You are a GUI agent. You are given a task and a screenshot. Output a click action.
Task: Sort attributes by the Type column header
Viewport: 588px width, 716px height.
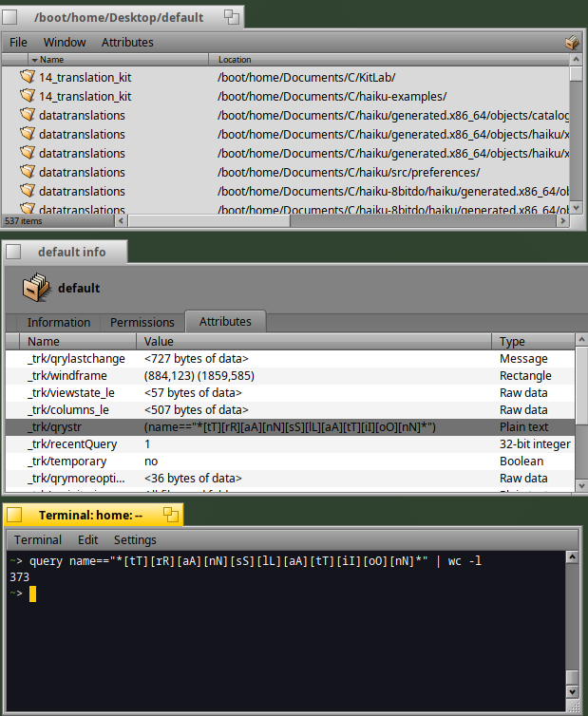pyautogui.click(x=532, y=341)
